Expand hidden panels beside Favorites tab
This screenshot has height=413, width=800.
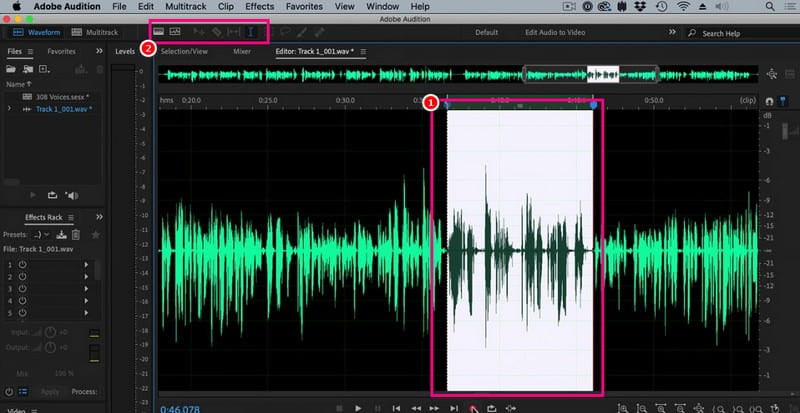coord(99,51)
